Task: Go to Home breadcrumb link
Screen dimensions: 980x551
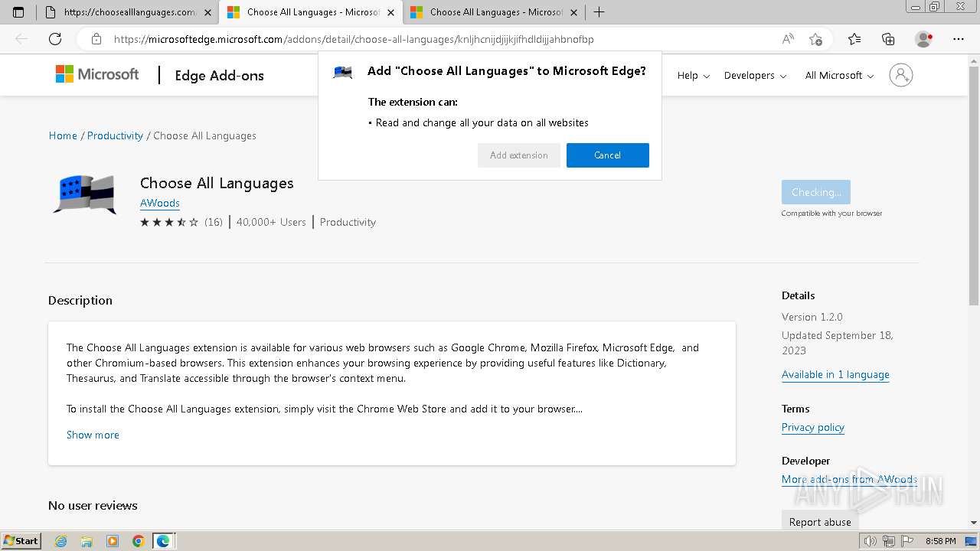Action: [63, 135]
